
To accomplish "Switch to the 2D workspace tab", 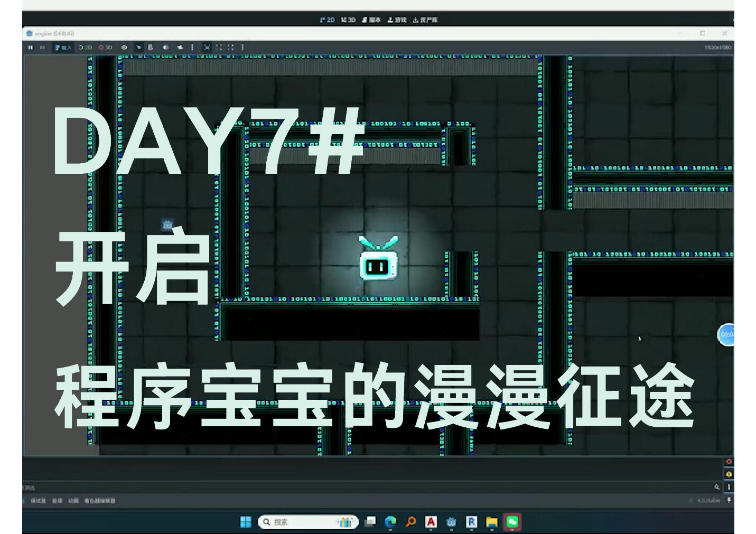I will click(x=327, y=20).
